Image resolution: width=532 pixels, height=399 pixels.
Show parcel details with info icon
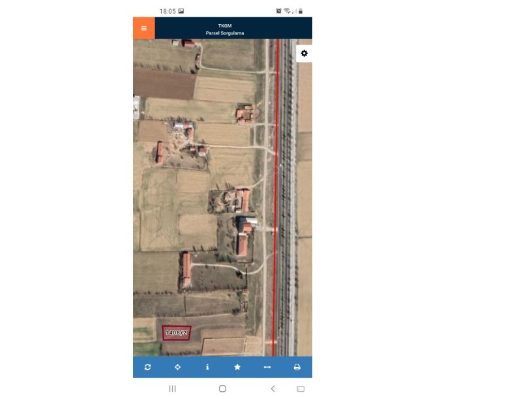207,367
